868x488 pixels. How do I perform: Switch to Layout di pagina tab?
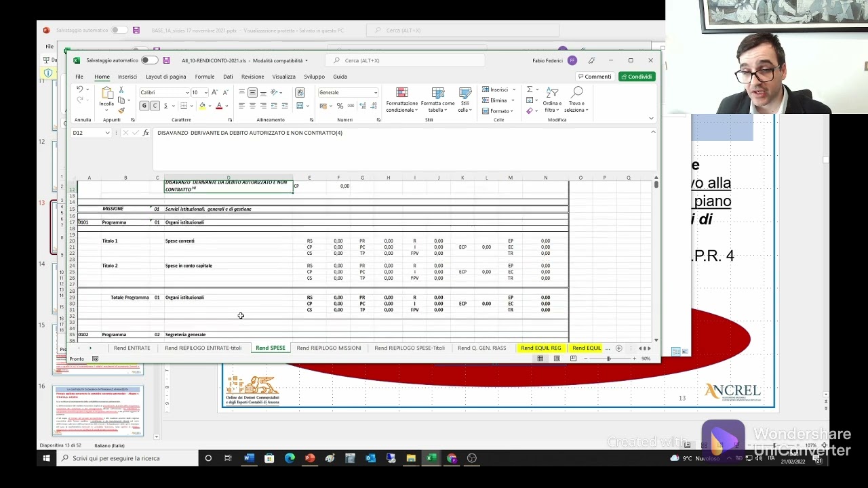click(165, 77)
